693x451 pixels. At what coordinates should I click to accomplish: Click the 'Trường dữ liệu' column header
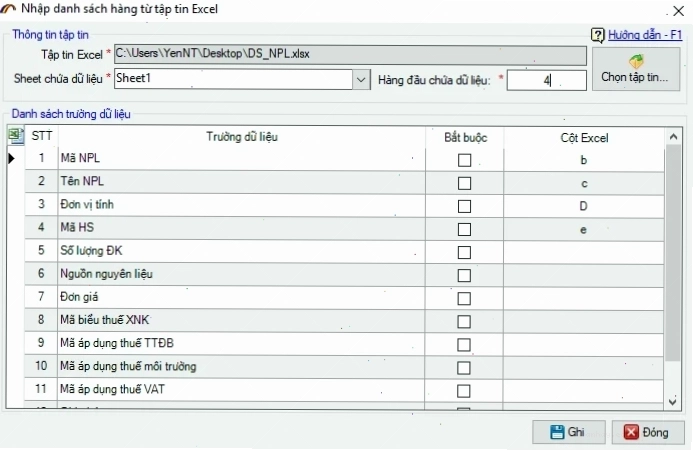(242, 137)
